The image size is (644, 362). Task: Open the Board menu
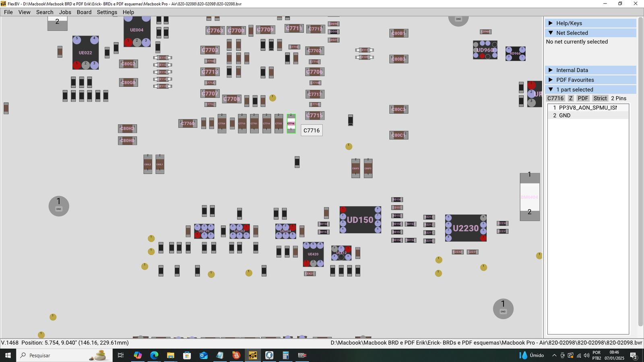84,12
